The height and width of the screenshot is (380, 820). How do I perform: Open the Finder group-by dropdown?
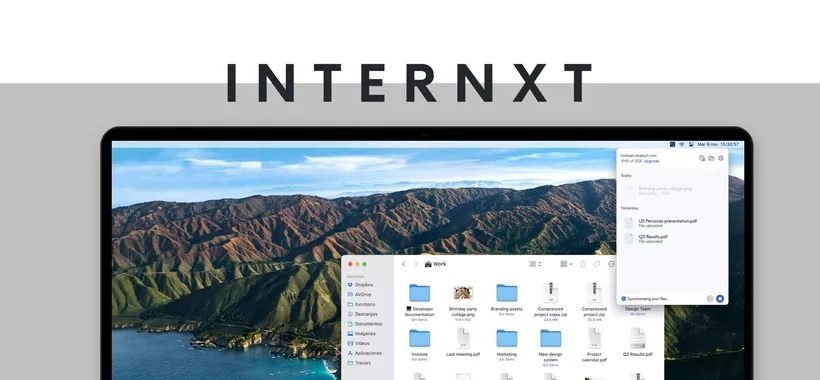coord(566,264)
